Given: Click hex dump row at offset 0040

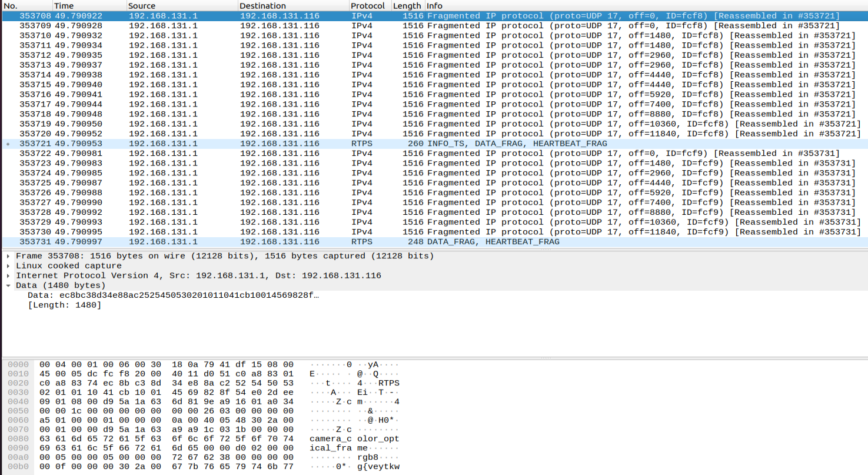Looking at the screenshot, I should tap(204, 402).
